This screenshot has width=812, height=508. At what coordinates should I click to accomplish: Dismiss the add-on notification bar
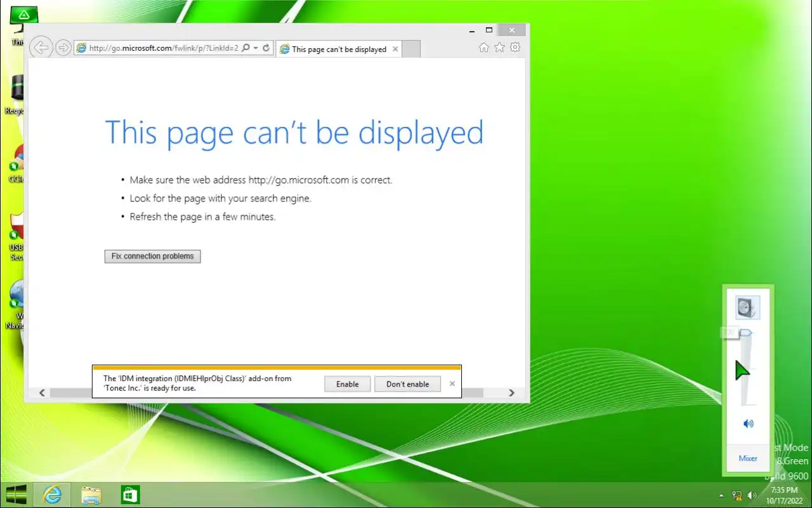pyautogui.click(x=452, y=384)
